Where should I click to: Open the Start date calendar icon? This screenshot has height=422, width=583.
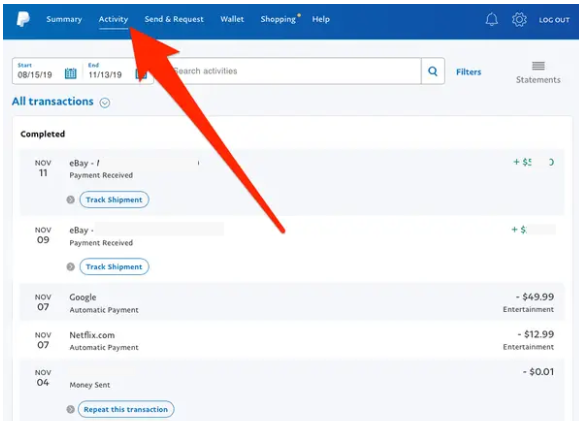tap(71, 73)
